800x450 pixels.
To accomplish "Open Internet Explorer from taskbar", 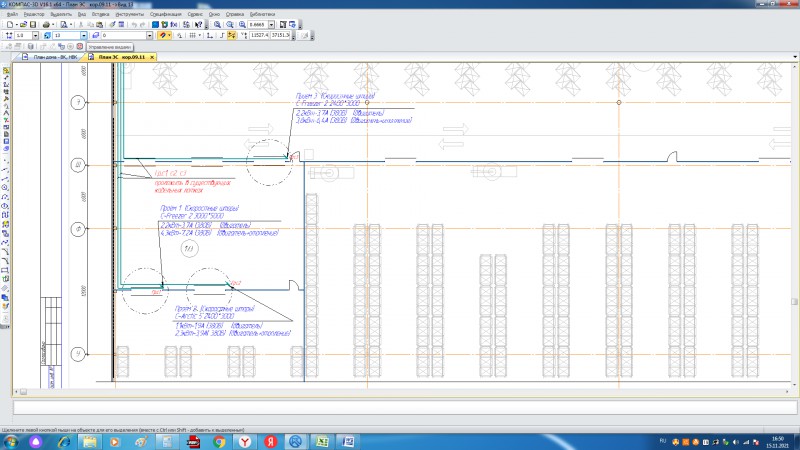I will (x=64, y=441).
